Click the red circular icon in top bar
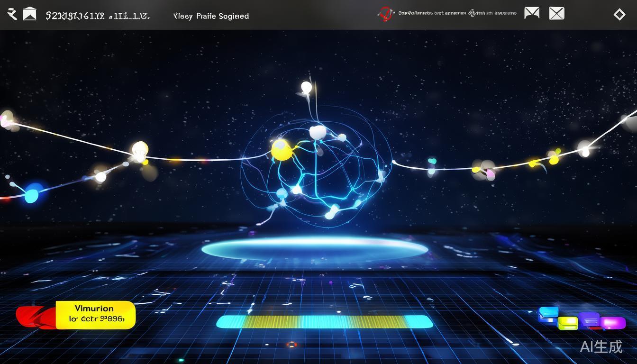The height and width of the screenshot is (364, 637). coord(386,14)
